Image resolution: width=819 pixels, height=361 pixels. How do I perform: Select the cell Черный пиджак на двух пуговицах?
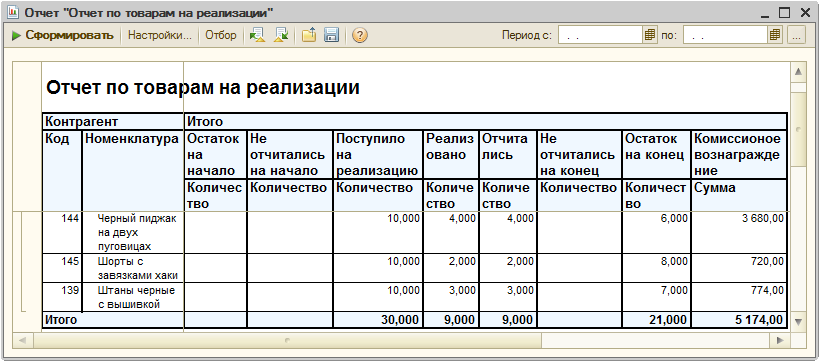[133, 232]
